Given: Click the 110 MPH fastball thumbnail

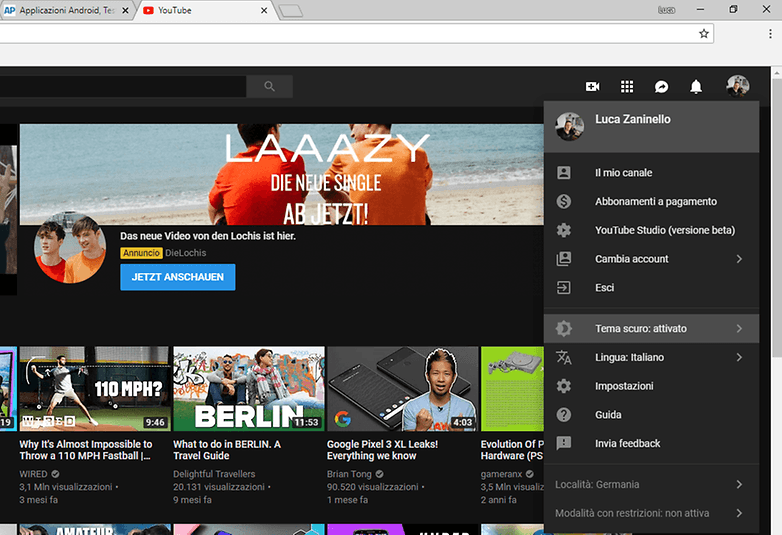Looking at the screenshot, I should click(x=94, y=389).
